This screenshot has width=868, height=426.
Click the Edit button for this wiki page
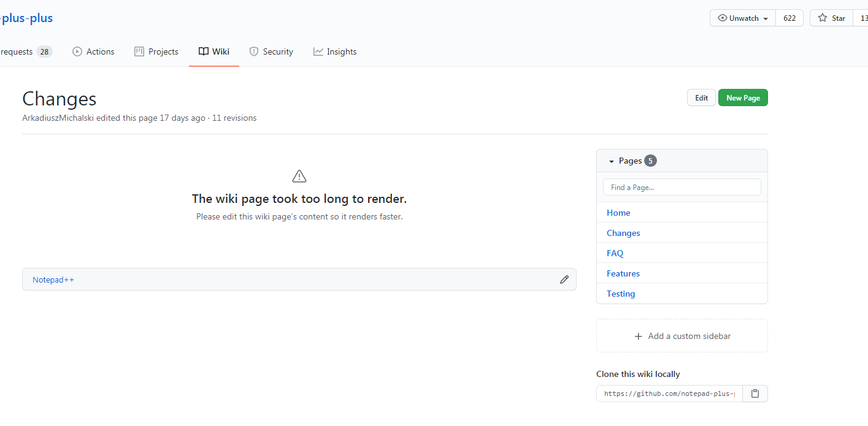[x=701, y=97]
